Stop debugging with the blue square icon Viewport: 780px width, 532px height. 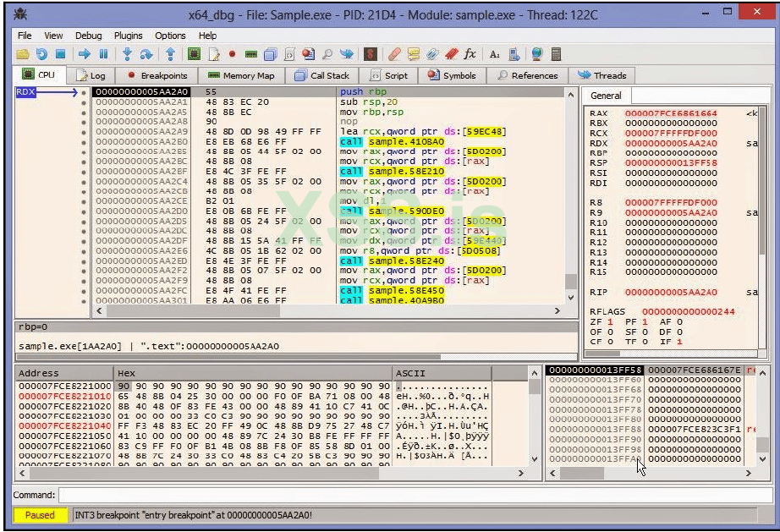tap(60, 54)
